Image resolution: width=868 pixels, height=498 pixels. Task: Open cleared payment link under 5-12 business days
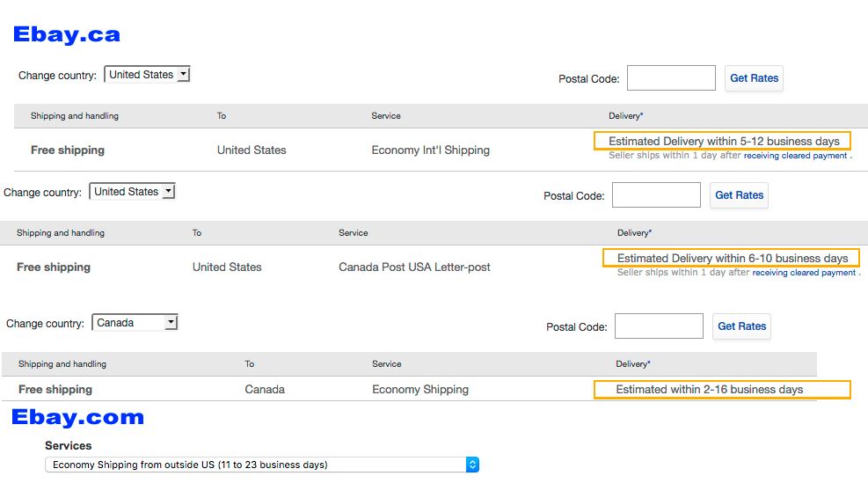(795, 156)
